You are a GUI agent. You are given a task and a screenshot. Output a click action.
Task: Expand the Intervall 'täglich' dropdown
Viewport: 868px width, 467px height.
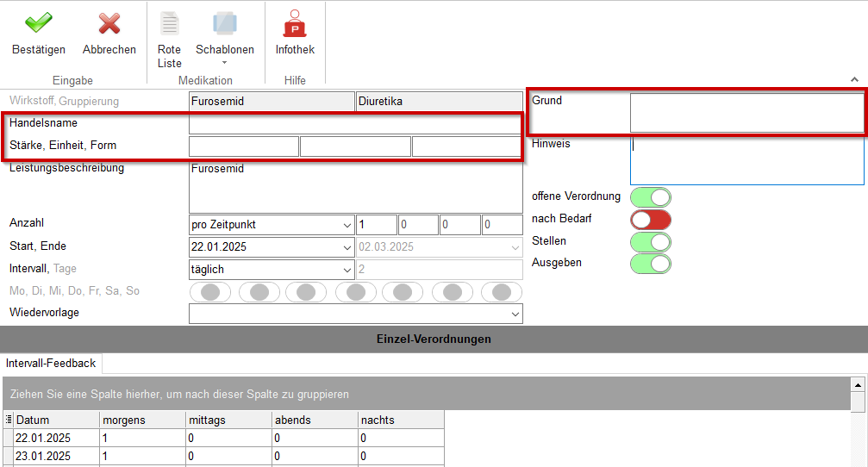[346, 270]
